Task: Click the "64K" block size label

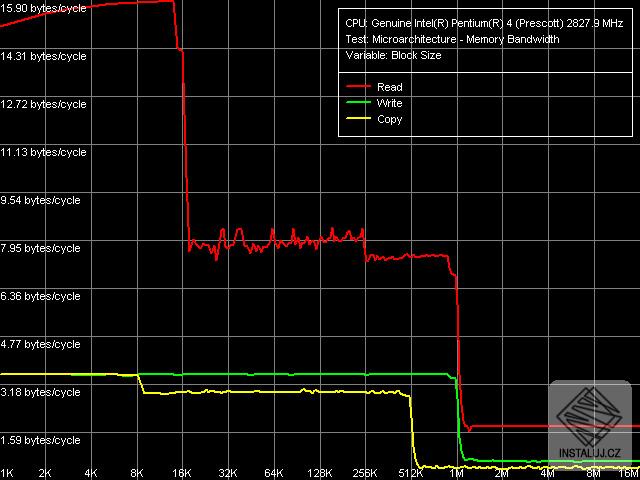Action: [274, 474]
